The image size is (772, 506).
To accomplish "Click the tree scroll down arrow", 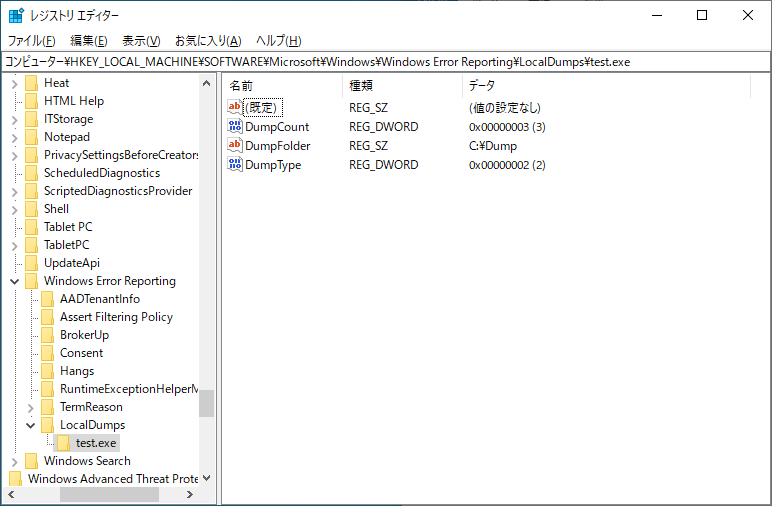I will pyautogui.click(x=207, y=478).
